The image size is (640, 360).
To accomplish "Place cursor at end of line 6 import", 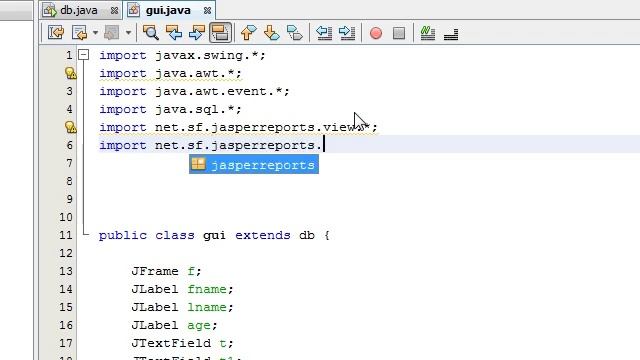I will click(324, 145).
